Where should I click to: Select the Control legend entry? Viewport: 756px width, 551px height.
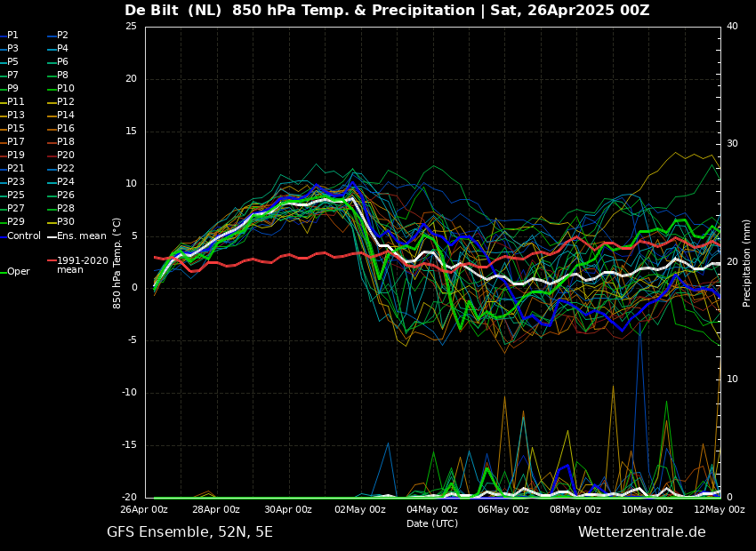20,236
